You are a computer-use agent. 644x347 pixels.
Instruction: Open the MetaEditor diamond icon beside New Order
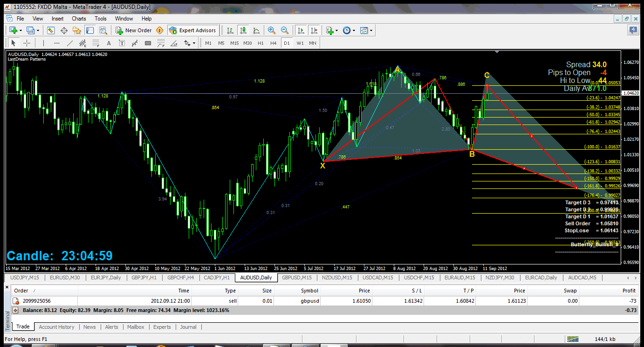tap(160, 30)
